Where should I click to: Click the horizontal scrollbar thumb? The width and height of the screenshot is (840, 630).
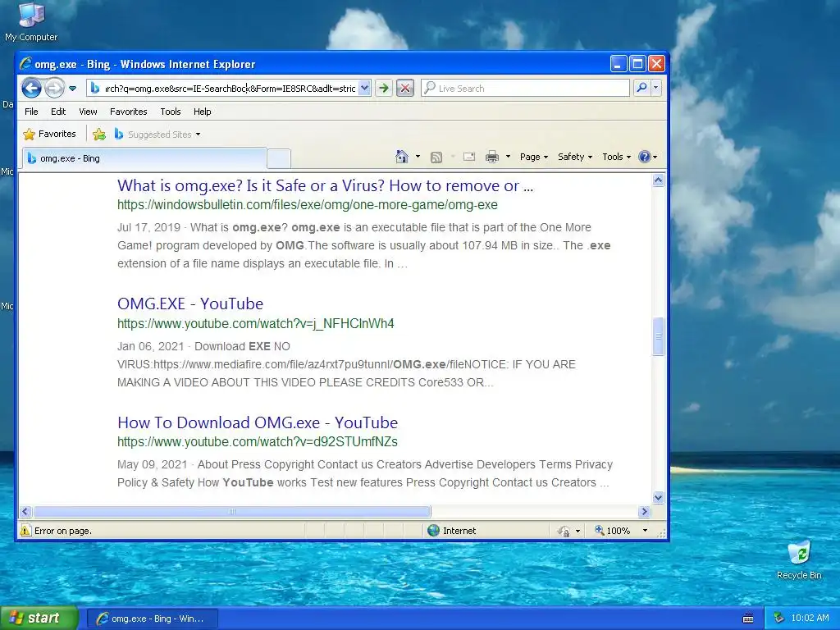(x=232, y=512)
